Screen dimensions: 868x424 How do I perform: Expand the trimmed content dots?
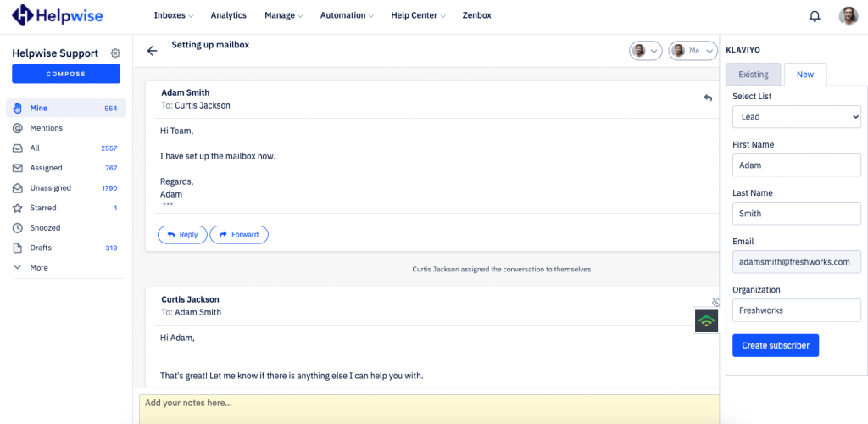168,205
